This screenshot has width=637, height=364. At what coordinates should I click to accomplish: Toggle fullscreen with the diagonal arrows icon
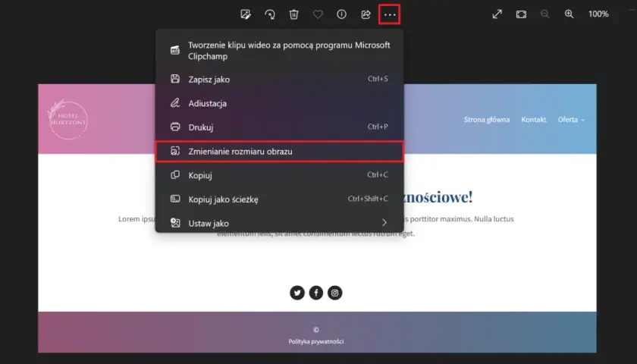pyautogui.click(x=497, y=14)
